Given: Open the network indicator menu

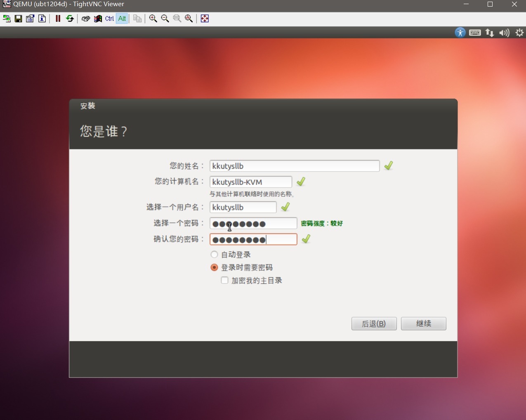Looking at the screenshot, I should (x=490, y=33).
